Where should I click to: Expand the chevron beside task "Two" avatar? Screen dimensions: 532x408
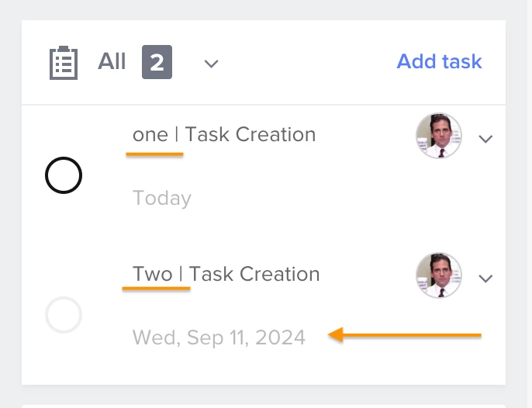click(x=485, y=279)
